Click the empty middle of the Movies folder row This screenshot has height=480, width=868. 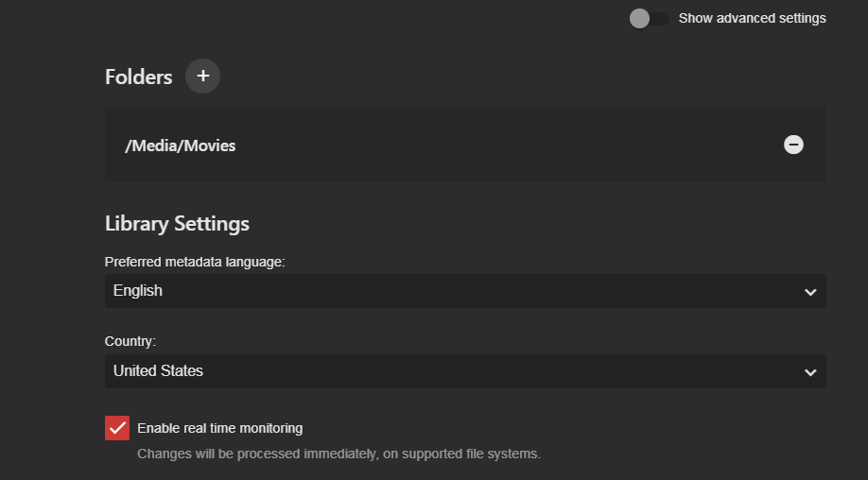[x=501, y=145]
